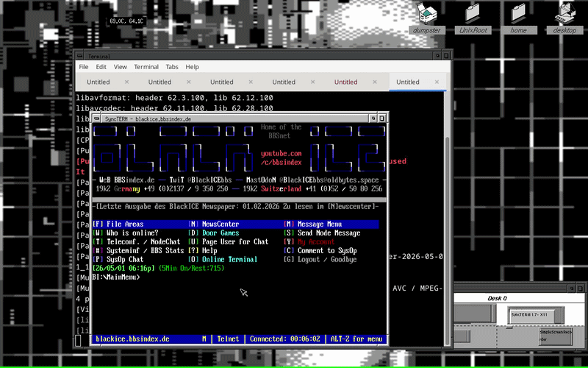Viewport: 588px width, 368px height.
Task: Click the libavformat header line in Terminal
Action: click(x=174, y=98)
